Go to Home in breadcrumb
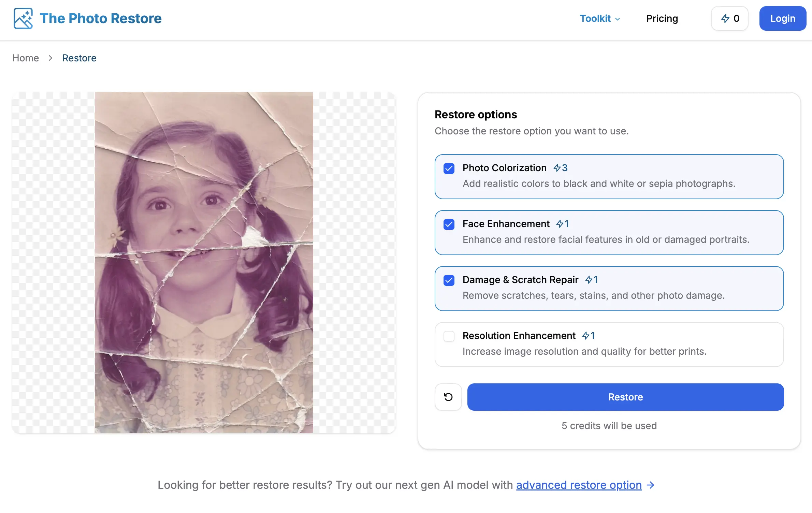 pos(26,58)
